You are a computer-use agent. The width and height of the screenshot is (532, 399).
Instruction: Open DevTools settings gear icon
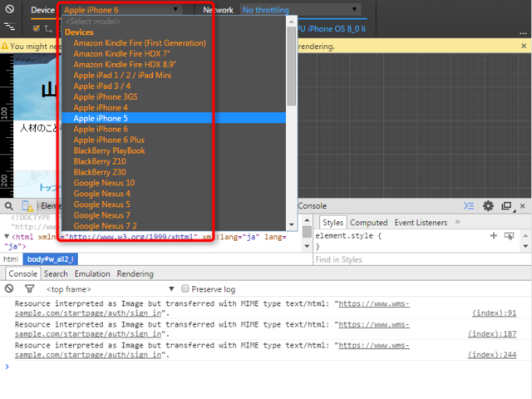tap(488, 205)
